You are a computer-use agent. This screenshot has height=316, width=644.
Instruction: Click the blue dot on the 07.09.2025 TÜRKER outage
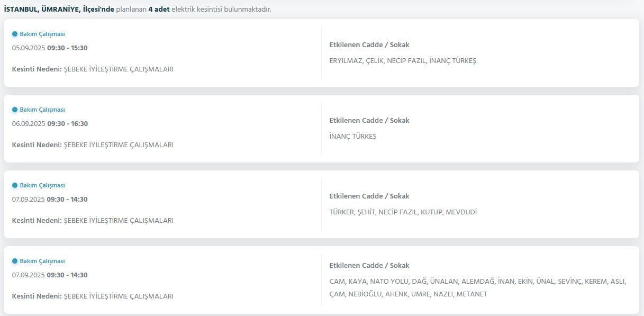(x=15, y=185)
